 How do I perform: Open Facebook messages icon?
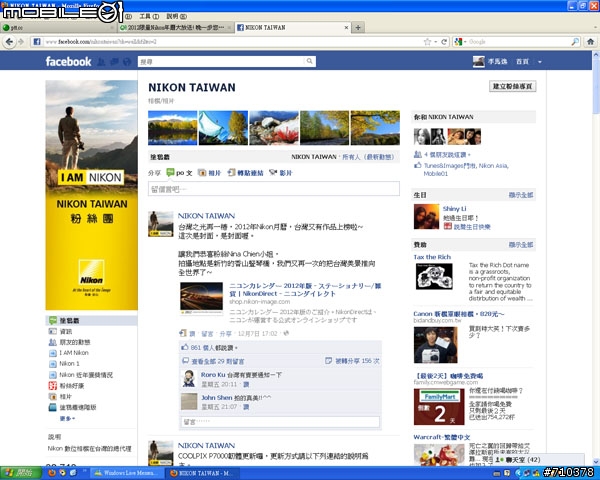click(x=114, y=62)
